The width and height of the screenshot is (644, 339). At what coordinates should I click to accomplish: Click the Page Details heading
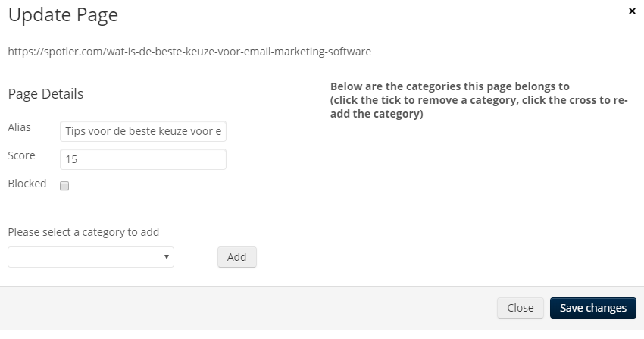[45, 94]
